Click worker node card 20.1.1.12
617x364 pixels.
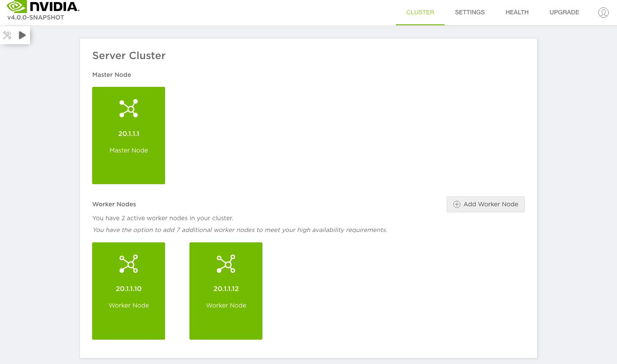226,291
